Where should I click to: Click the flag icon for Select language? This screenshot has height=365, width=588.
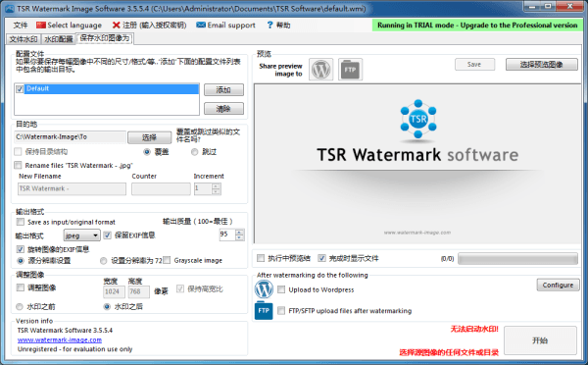pos(41,26)
